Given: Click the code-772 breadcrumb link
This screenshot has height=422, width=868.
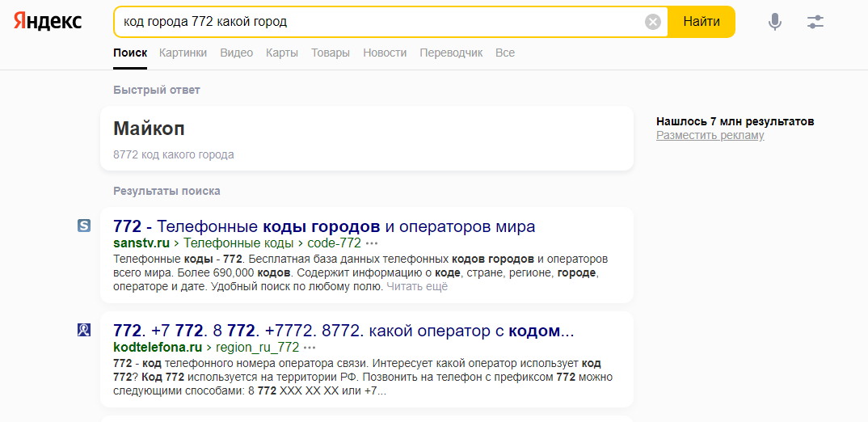Looking at the screenshot, I should [x=335, y=243].
